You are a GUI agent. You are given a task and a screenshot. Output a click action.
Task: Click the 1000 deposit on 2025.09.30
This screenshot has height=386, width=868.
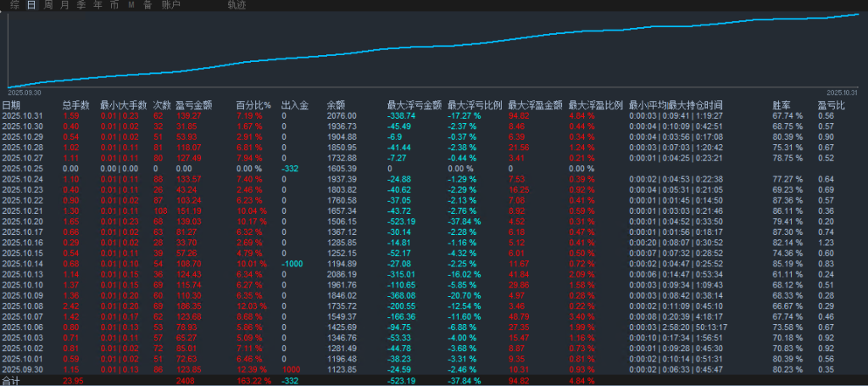point(292,369)
